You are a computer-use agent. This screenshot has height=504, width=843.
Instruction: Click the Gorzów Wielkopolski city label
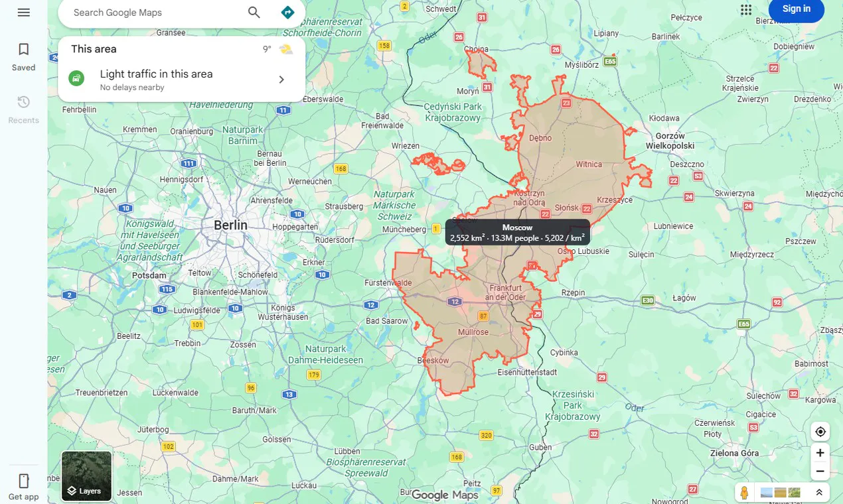670,141
